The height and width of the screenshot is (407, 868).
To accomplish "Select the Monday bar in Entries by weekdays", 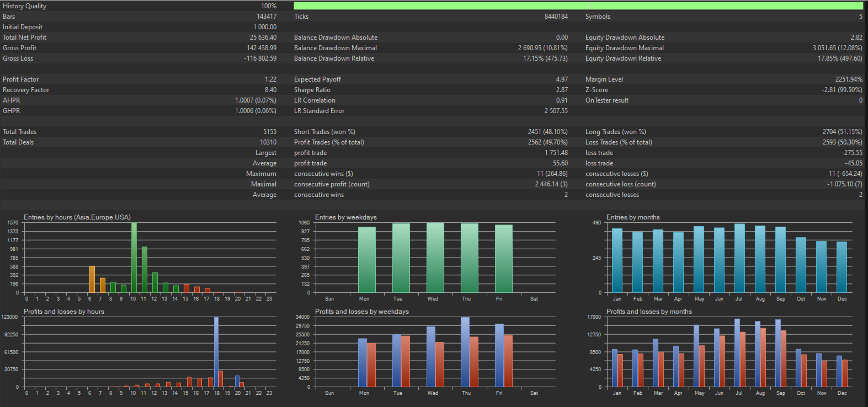I will click(x=366, y=259).
